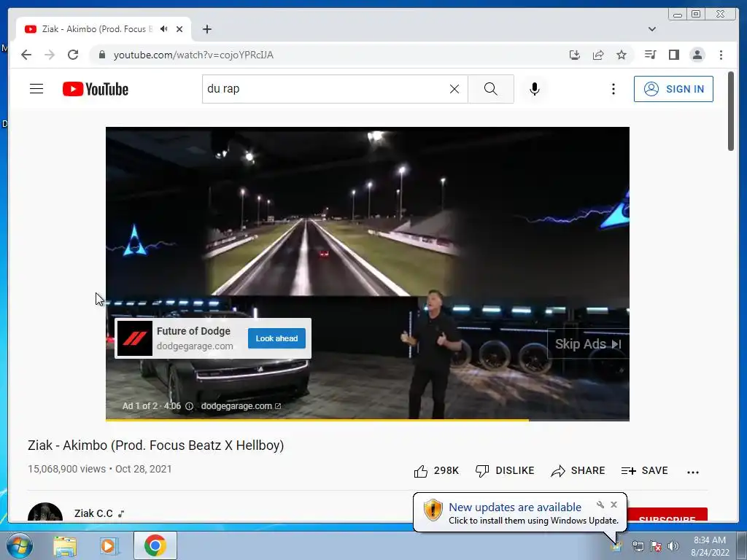This screenshot has width=747, height=560.
Task: Click the DISLIKE button
Action: (505, 471)
